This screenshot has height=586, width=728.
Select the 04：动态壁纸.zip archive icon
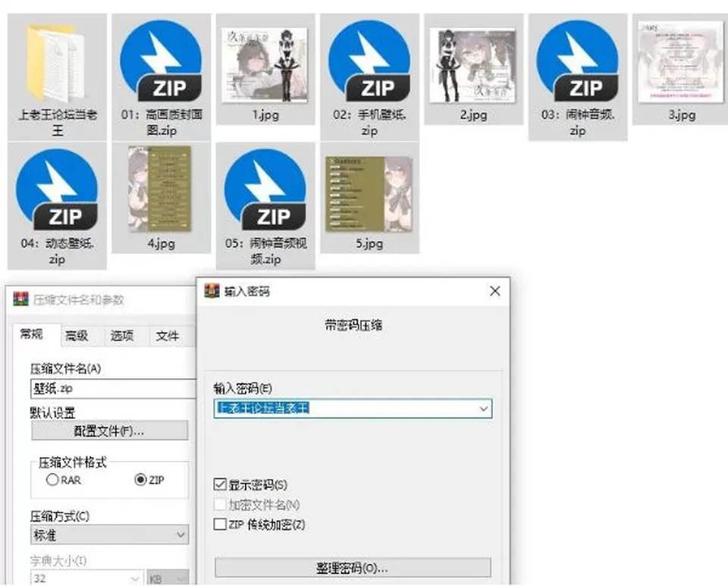click(x=57, y=190)
